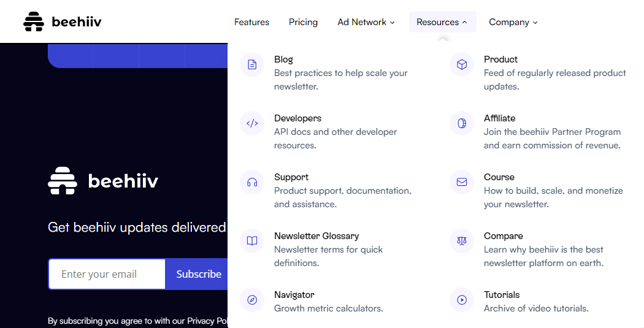Open the Navigator growth calculators link
The height and width of the screenshot is (328, 644).
click(294, 295)
